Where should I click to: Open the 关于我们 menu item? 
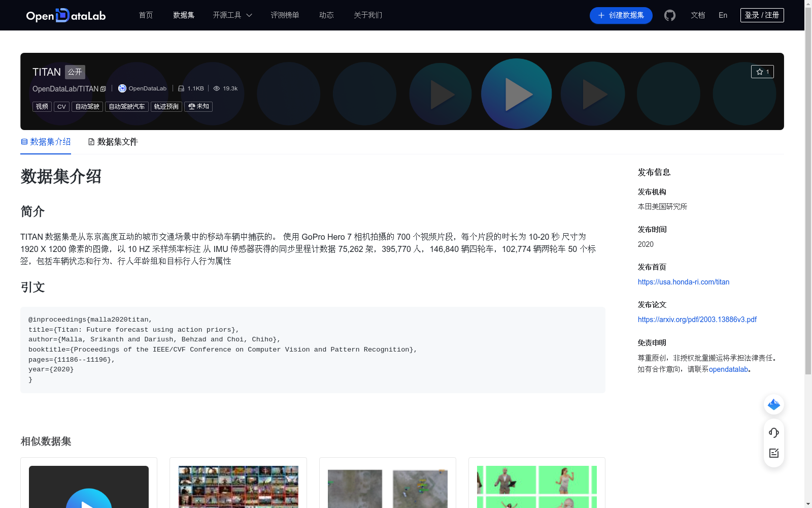pyautogui.click(x=368, y=15)
